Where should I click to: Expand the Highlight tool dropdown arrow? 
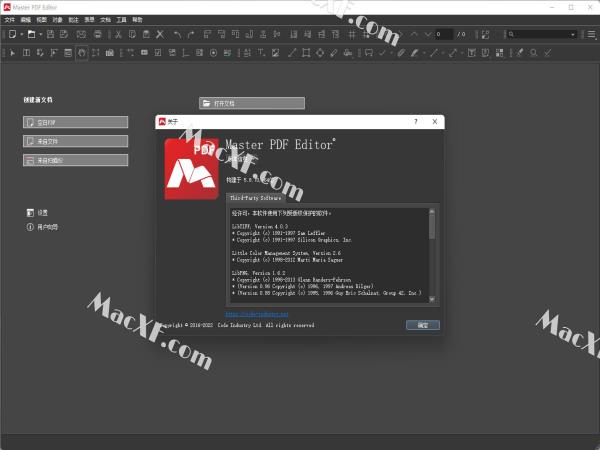pos(424,53)
